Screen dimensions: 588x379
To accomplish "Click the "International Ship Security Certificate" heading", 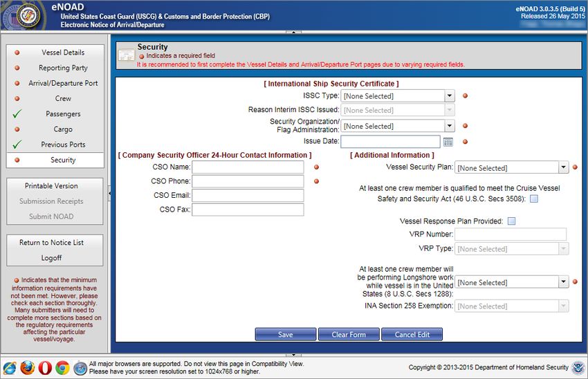I will pyautogui.click(x=331, y=84).
